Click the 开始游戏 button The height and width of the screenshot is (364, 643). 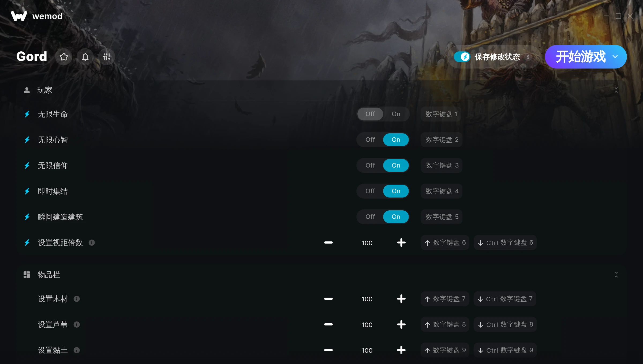click(580, 57)
